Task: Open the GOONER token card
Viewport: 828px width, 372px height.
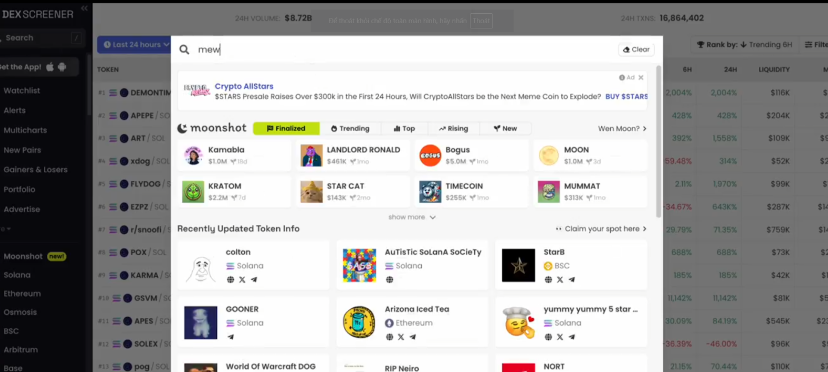Action: point(253,322)
